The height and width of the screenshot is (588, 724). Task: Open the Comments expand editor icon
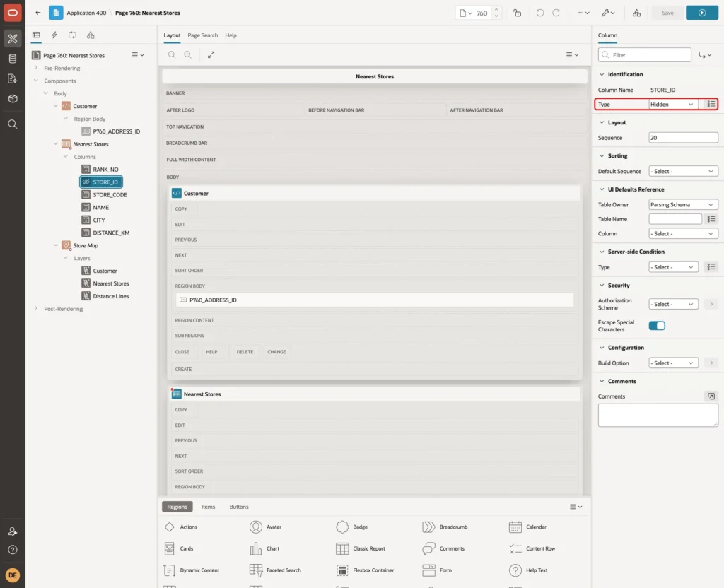(x=711, y=396)
